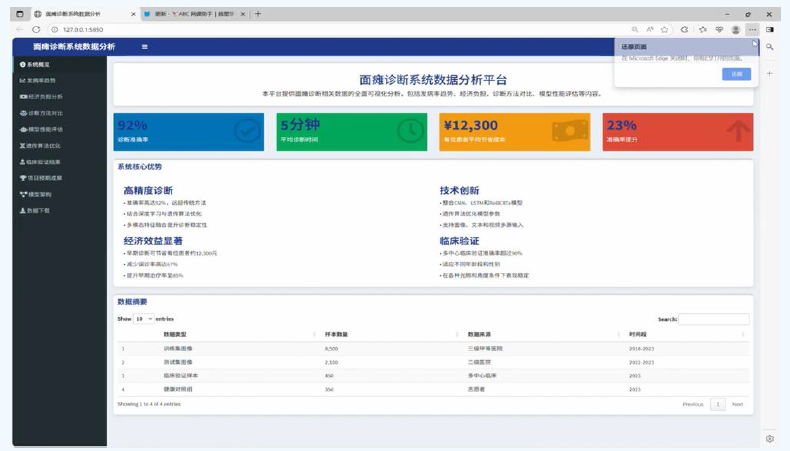Open the 项目预期成果 sidebar item
Viewport: 790px width, 451px height.
coord(59,178)
